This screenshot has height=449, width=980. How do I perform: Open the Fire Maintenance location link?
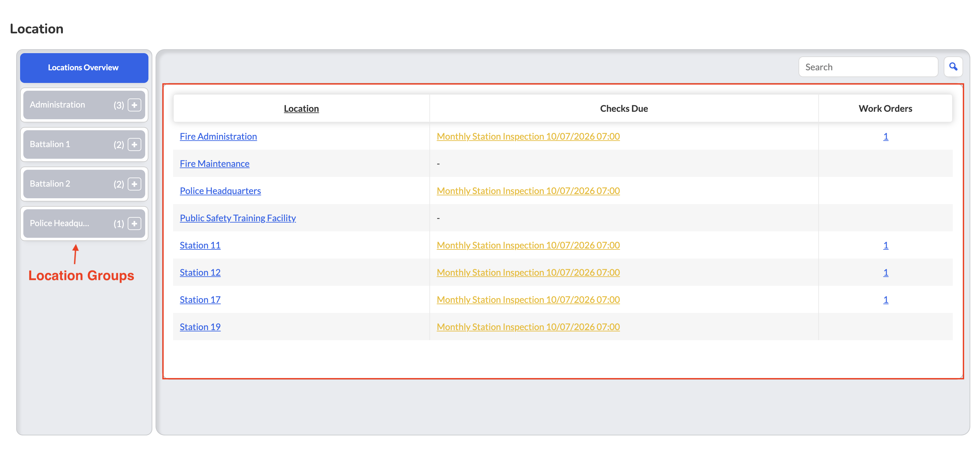[x=215, y=164]
